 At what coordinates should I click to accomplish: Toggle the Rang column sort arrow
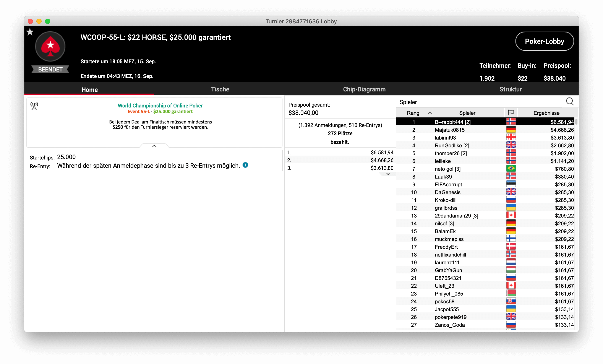click(430, 113)
